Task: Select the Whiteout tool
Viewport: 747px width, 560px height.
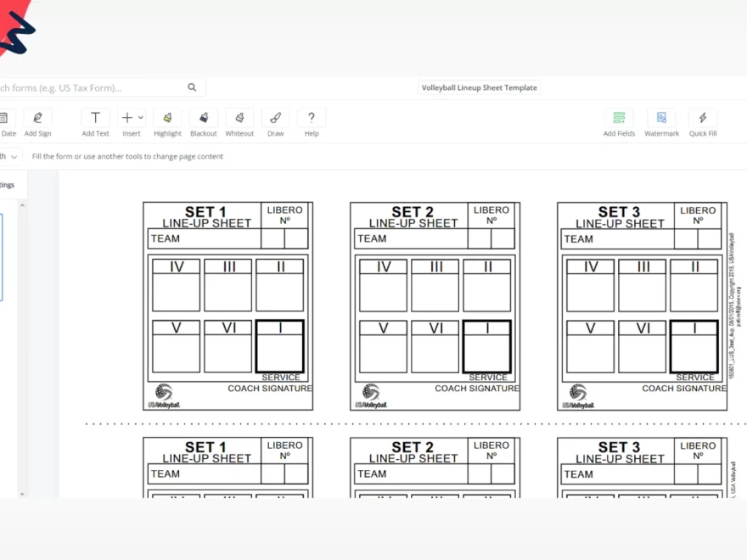Action: click(x=239, y=123)
